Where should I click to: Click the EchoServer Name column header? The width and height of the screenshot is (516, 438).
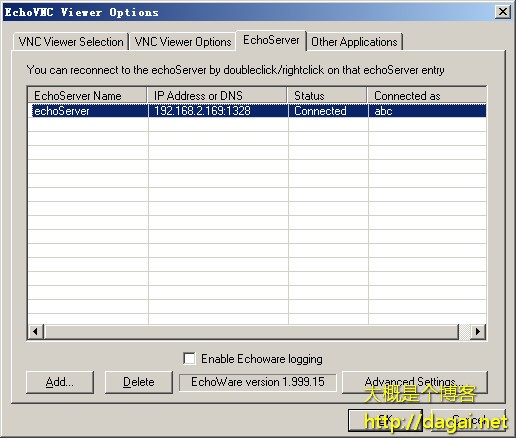(x=87, y=96)
